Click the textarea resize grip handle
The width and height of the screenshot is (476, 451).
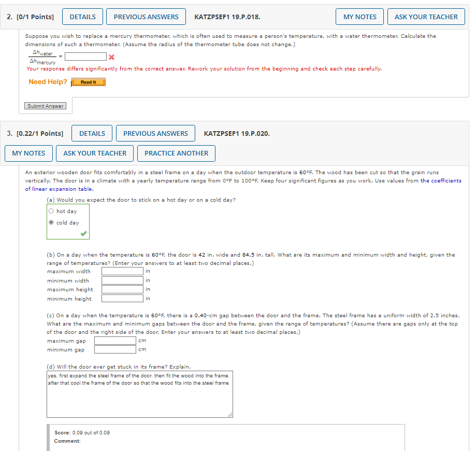pyautogui.click(x=230, y=414)
